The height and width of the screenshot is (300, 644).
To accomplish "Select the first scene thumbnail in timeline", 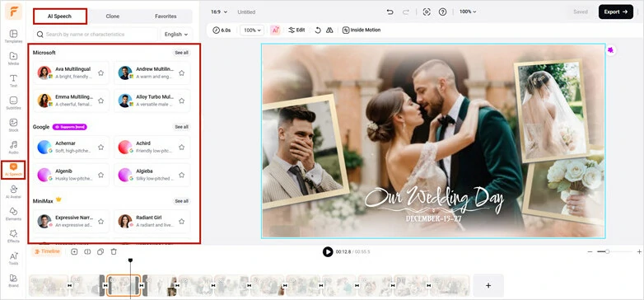I will click(x=49, y=286).
